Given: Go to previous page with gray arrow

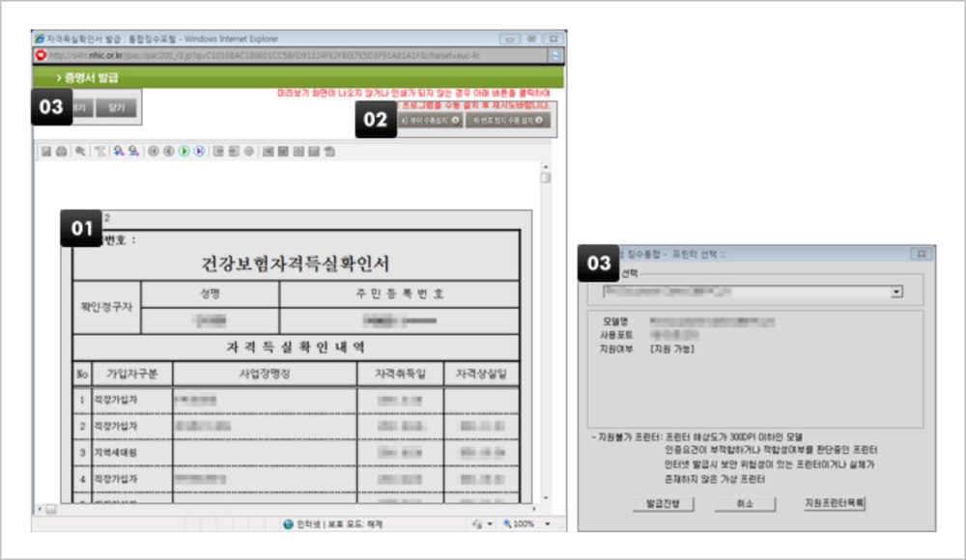Looking at the screenshot, I should point(168,151).
